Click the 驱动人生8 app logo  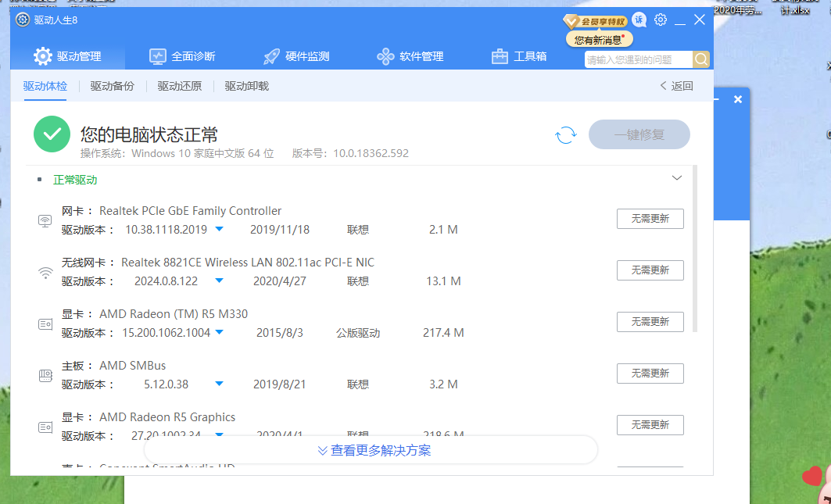(x=22, y=20)
